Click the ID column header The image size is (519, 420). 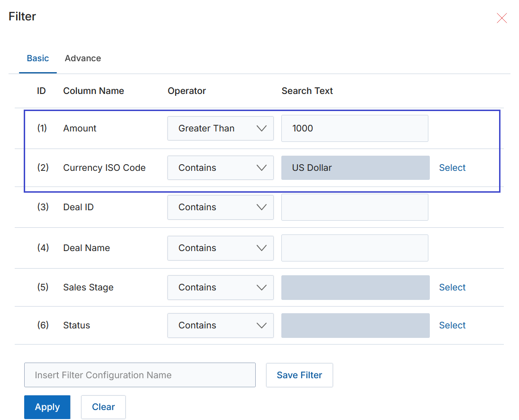[x=41, y=91]
